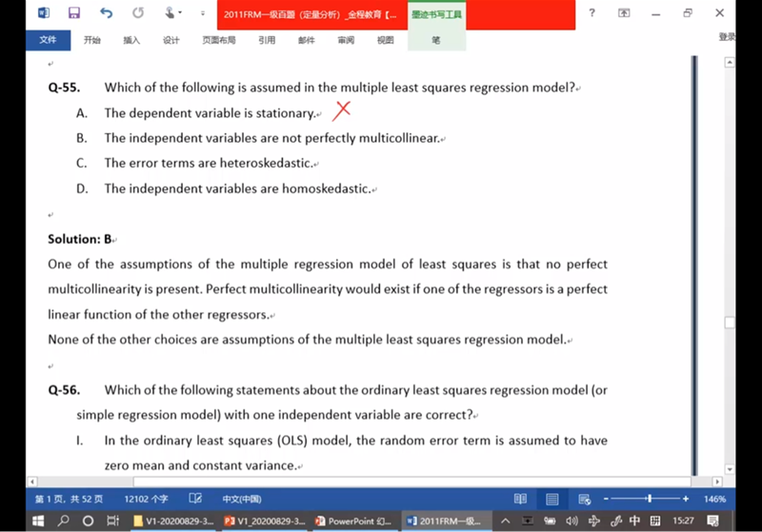Viewport: 762px width, 532px height.
Task: Click the IME mode grid tray icon
Action: pos(655,521)
